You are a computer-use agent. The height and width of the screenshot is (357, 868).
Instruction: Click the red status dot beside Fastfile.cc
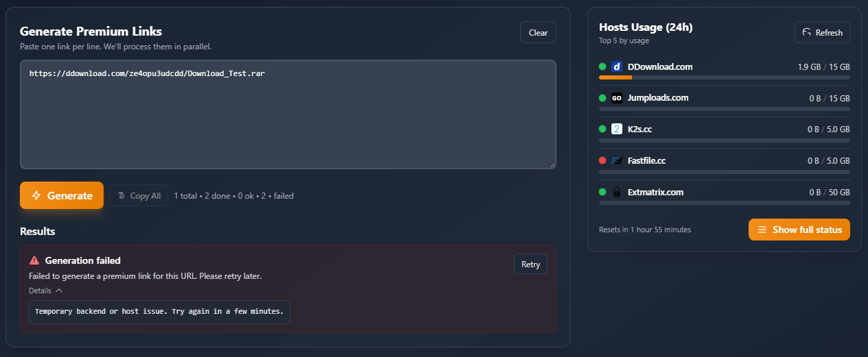602,160
